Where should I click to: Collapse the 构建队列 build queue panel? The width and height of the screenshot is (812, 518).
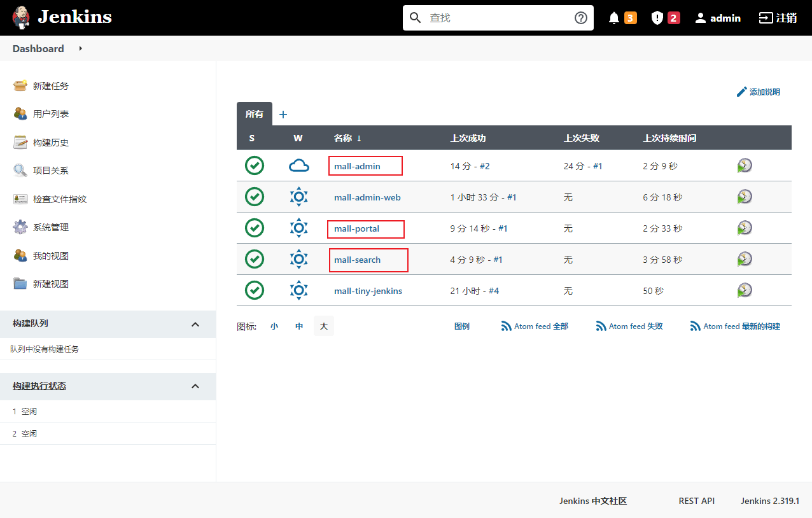pyautogui.click(x=195, y=324)
